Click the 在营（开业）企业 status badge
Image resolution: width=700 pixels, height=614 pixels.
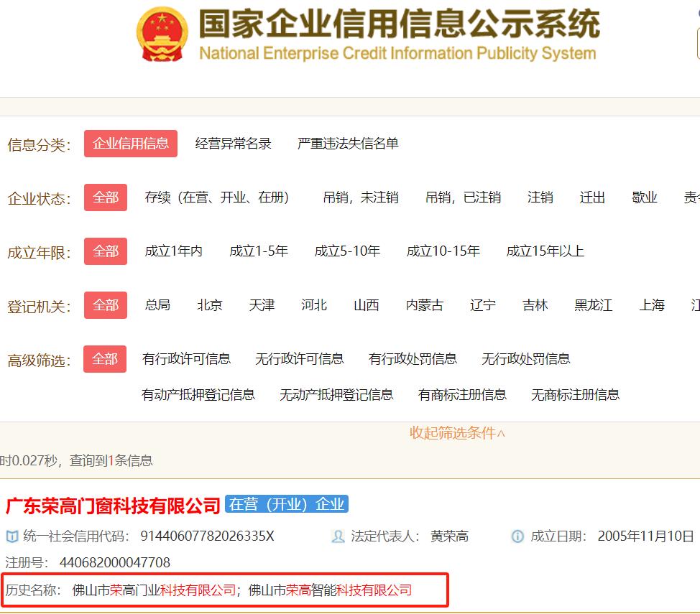point(287,504)
